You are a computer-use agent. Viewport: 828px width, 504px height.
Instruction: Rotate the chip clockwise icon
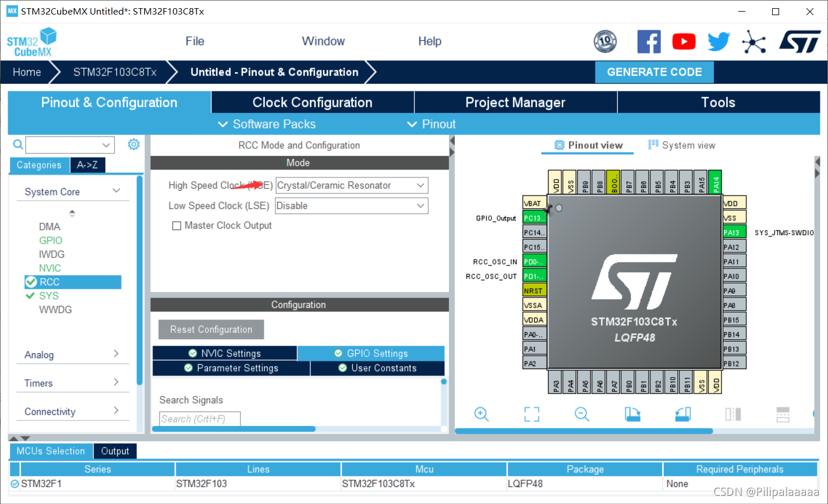tap(632, 414)
